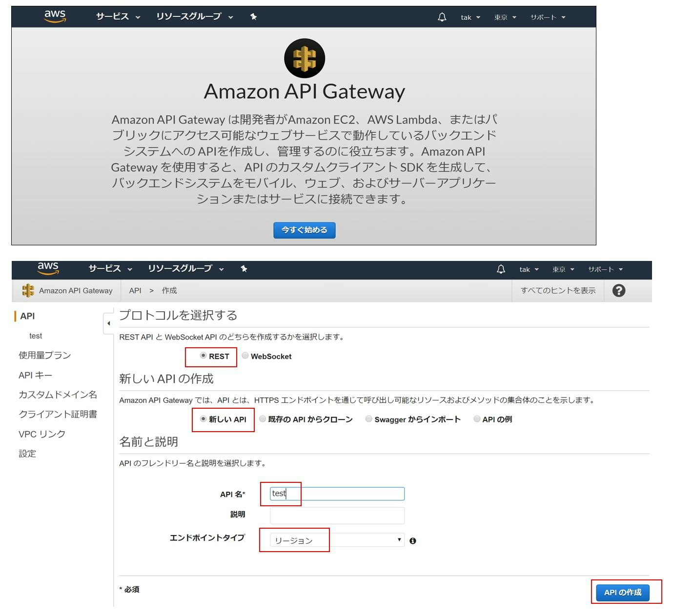Image resolution: width=694 pixels, height=616 pixels.
Task: Open サービス dropdown in top window
Action: click(118, 17)
